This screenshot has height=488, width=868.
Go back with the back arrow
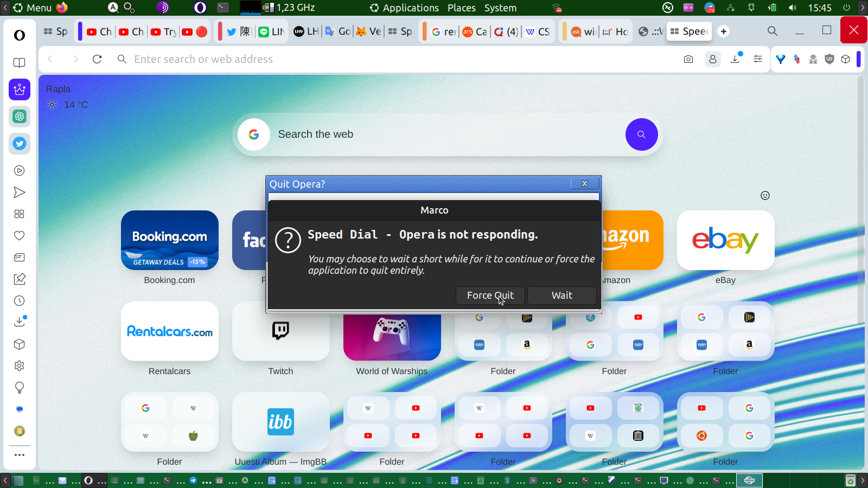[50, 59]
